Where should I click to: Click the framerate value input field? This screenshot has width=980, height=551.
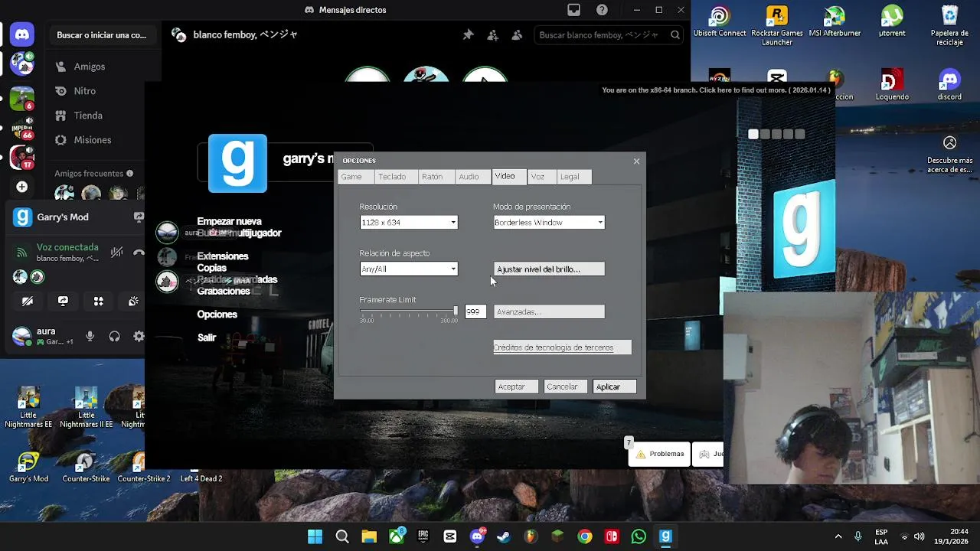475,311
